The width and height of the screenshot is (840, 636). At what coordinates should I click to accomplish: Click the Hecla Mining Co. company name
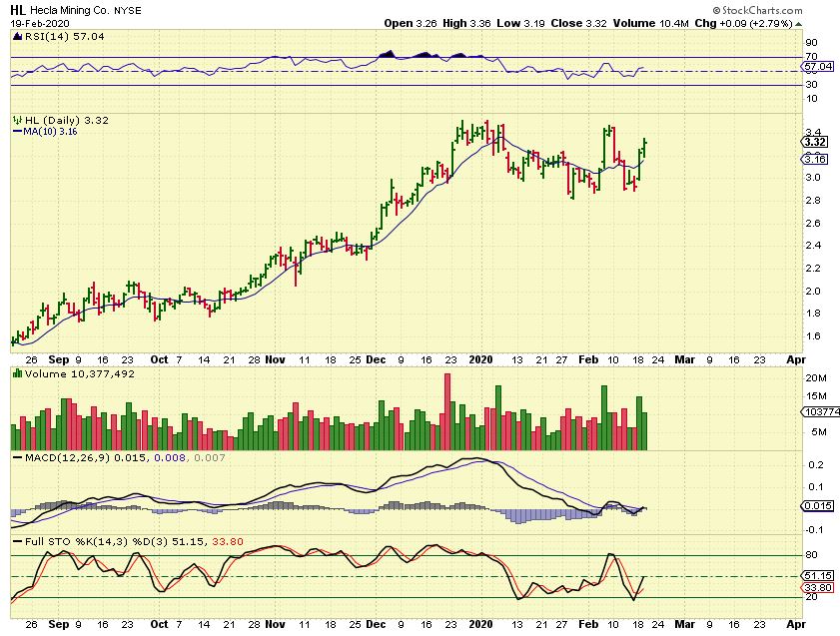[x=70, y=10]
